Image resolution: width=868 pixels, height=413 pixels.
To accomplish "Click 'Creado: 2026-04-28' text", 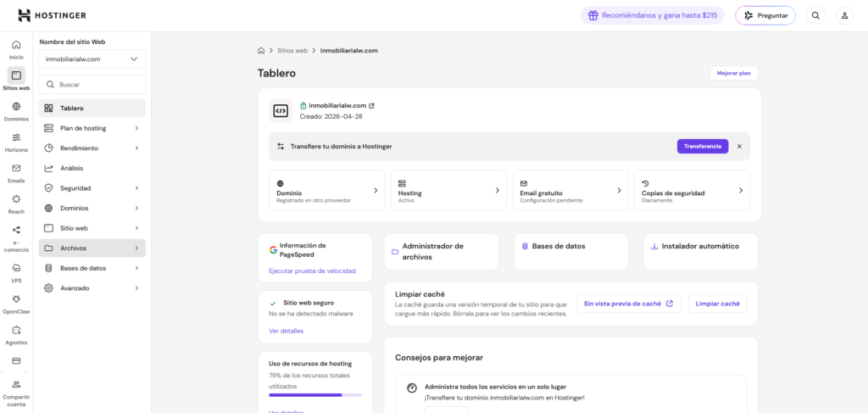I will click(x=331, y=117).
